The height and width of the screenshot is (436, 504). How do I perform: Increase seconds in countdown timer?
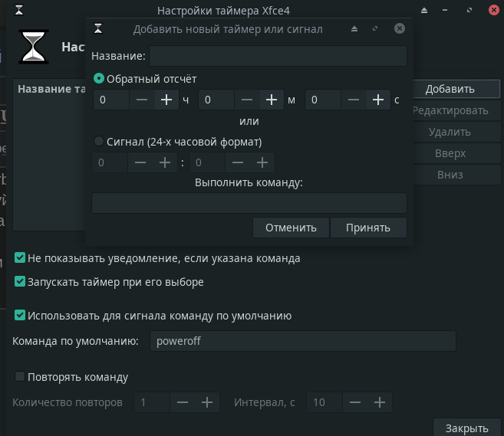pos(378,100)
